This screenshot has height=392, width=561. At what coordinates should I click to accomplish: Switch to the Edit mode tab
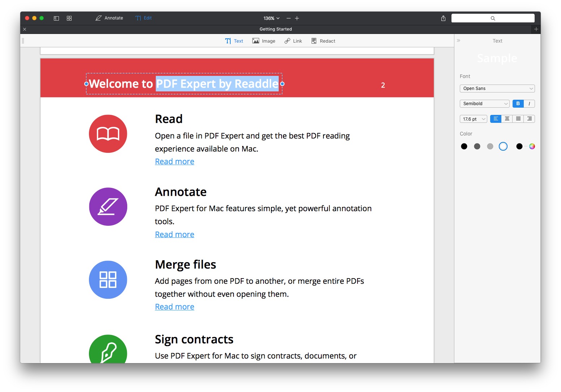click(x=144, y=18)
